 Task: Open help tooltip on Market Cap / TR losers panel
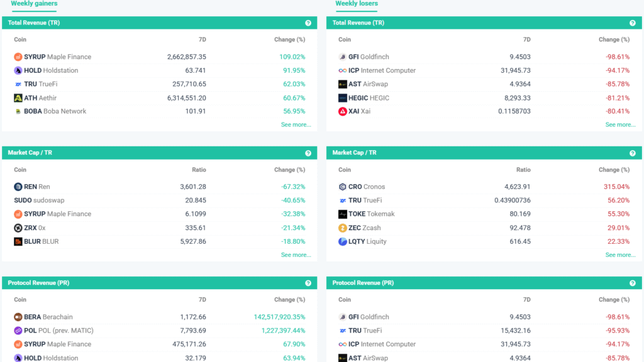[x=632, y=153]
